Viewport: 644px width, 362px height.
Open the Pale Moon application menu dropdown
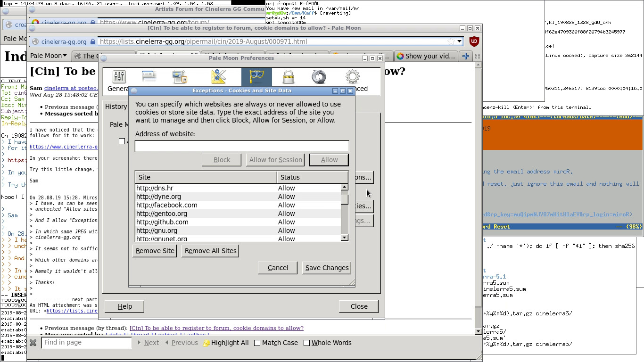pyautogui.click(x=48, y=56)
